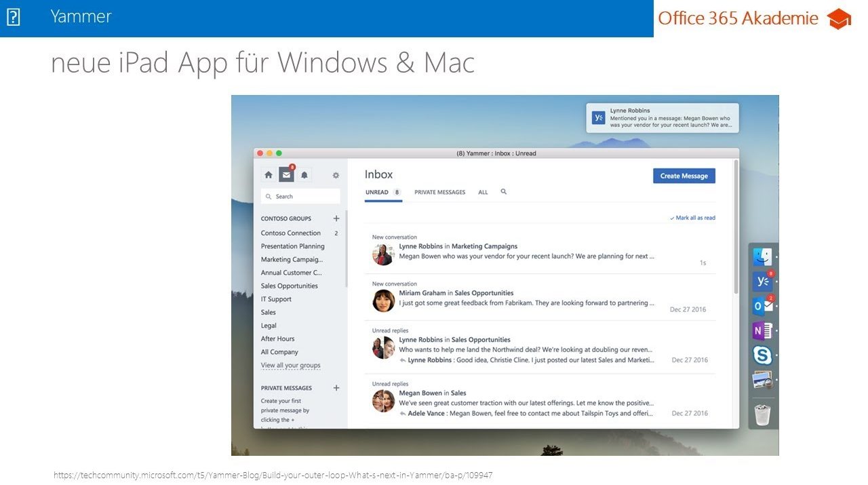The image size is (868, 485).
Task: Click the Create Message button
Action: tap(684, 176)
